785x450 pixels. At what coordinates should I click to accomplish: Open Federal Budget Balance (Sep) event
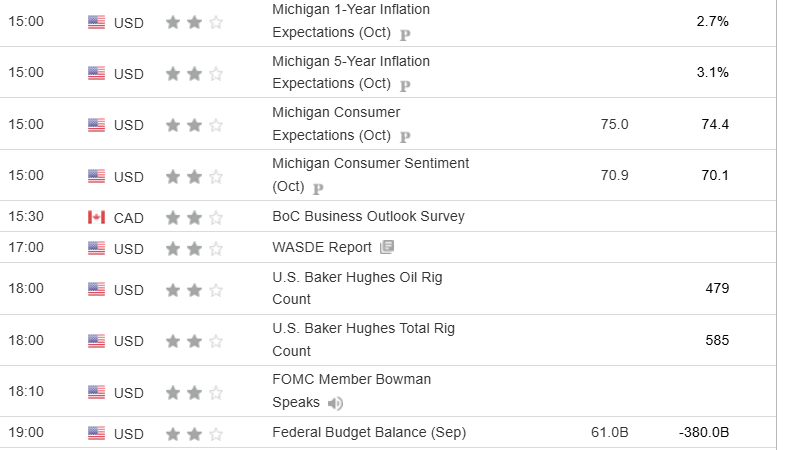tap(369, 433)
